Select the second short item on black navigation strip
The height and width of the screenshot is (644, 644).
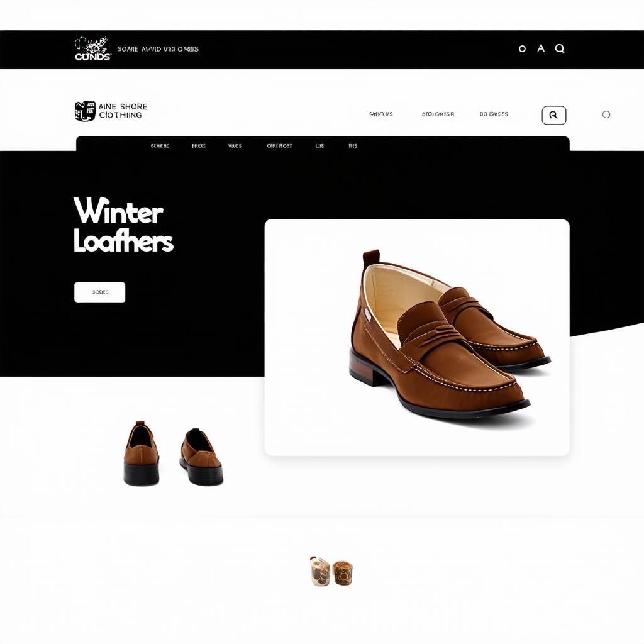point(198,146)
